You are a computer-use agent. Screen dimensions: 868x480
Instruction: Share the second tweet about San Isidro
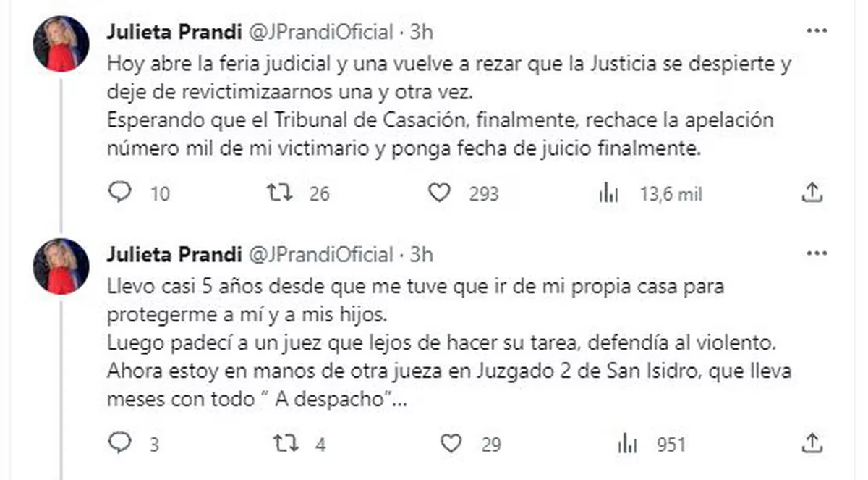pyautogui.click(x=812, y=442)
